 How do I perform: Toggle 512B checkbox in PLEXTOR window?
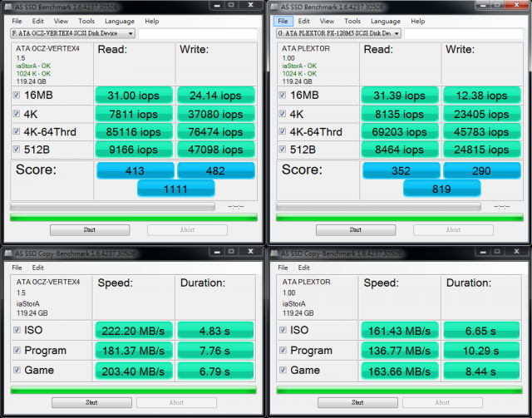pos(283,149)
